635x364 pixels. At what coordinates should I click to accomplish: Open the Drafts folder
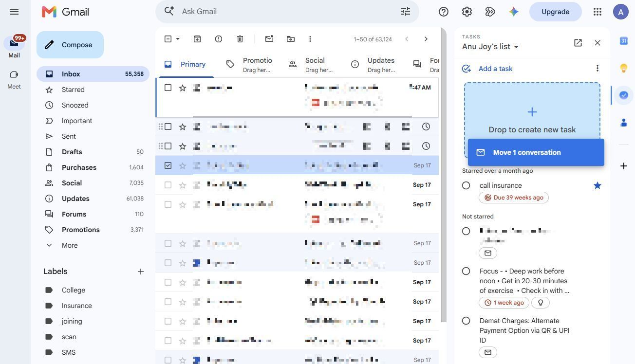click(93, 152)
